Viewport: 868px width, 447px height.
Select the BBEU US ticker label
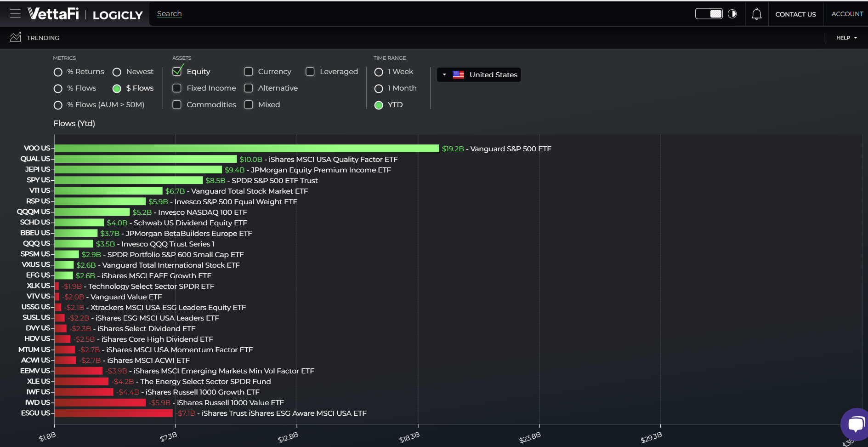tap(35, 233)
